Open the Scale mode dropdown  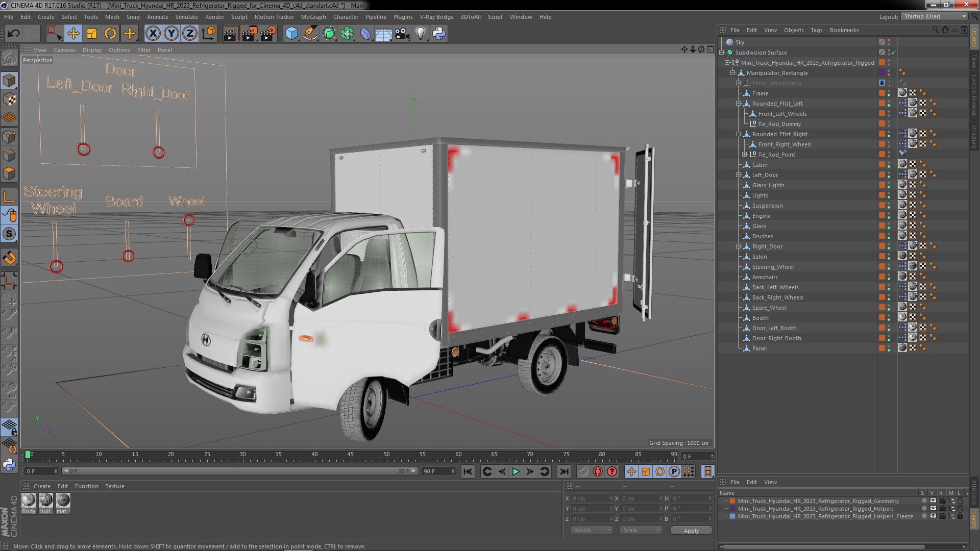[641, 530]
